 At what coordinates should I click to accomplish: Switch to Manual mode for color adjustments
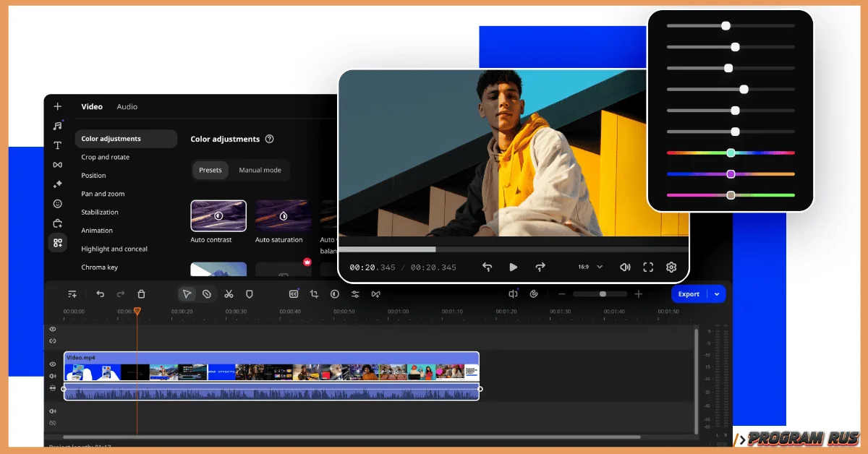tap(260, 170)
